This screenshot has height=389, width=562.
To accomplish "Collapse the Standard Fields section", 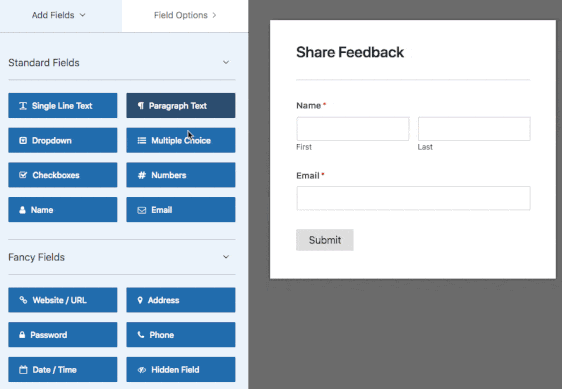I will (226, 62).
